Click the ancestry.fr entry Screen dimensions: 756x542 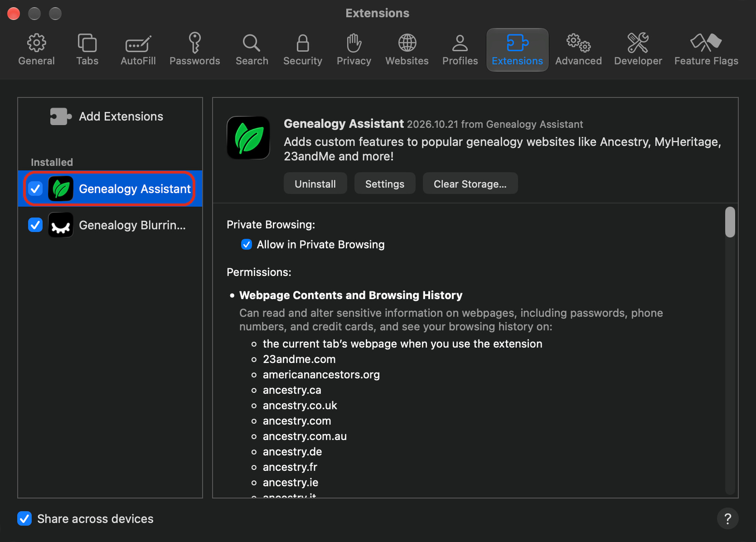[x=290, y=466]
